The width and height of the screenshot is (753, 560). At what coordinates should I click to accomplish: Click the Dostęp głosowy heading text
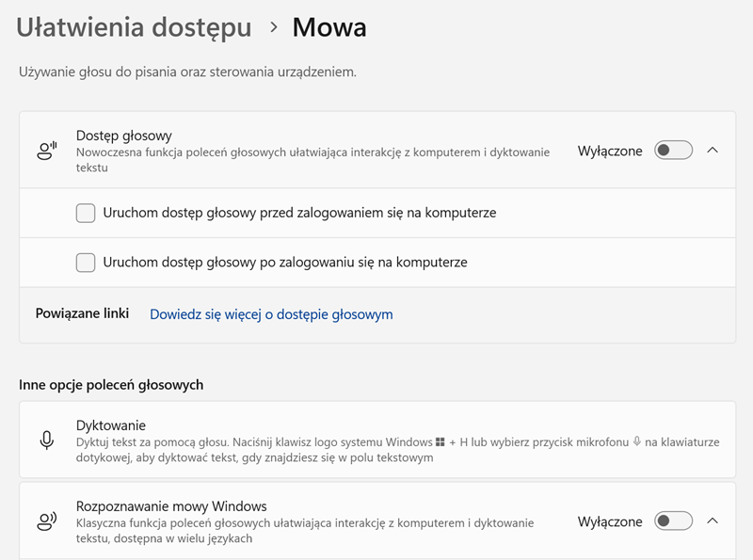[x=124, y=136]
